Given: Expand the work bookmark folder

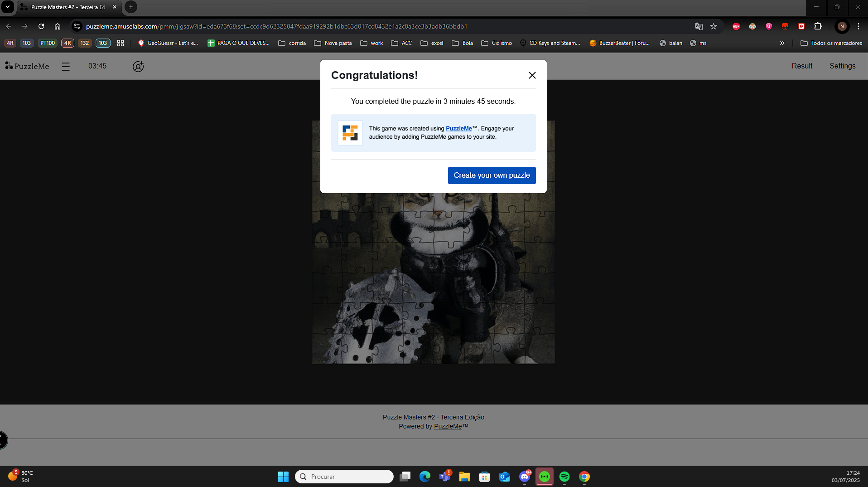Looking at the screenshot, I should tap(371, 43).
